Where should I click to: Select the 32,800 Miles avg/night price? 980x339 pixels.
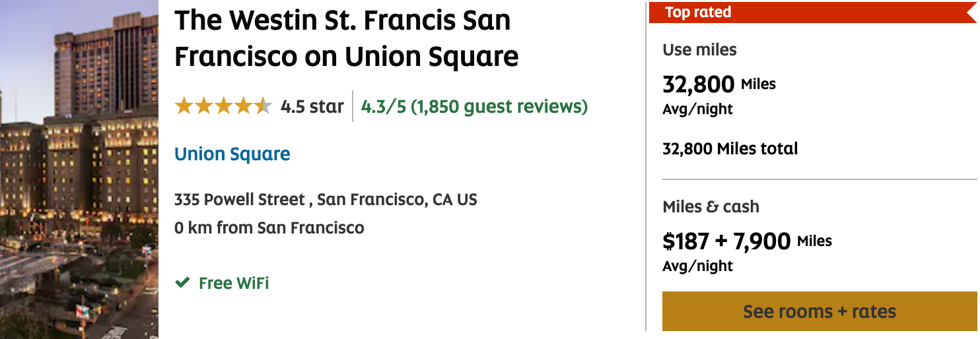point(718,84)
